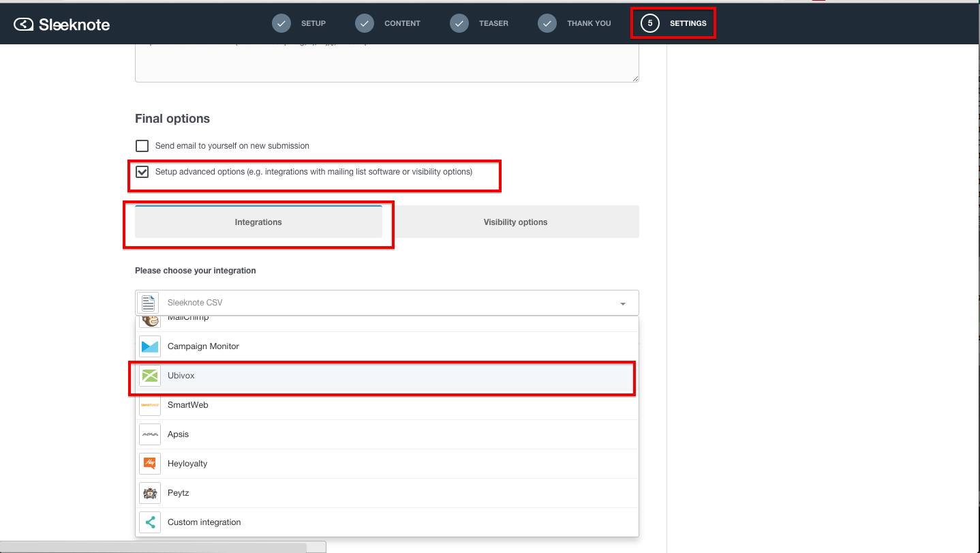
Task: Switch to Visibility options tab
Action: coord(515,222)
